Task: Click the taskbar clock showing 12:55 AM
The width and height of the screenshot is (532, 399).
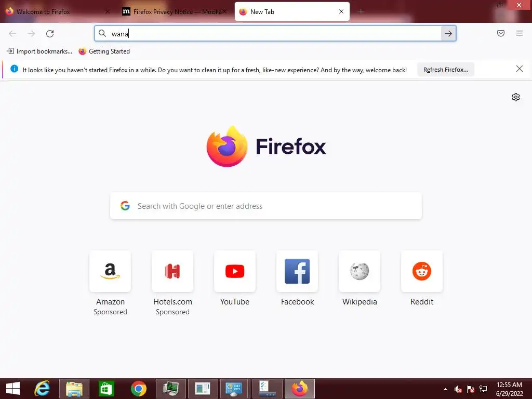Action: (x=509, y=389)
